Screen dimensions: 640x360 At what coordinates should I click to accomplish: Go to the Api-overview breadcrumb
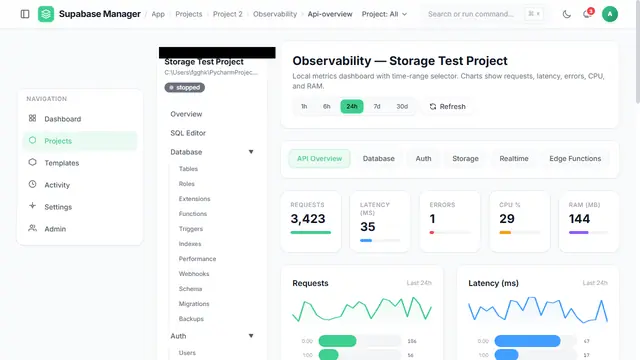tap(330, 14)
